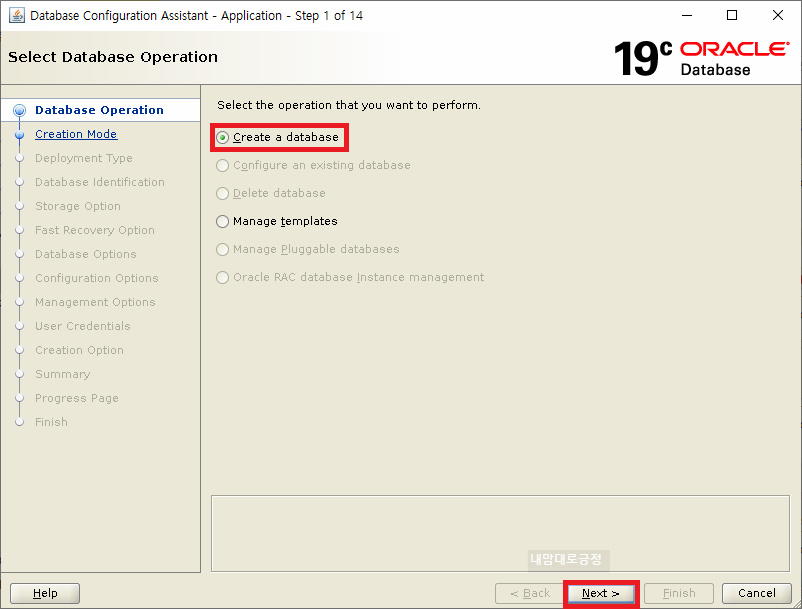Cancel the database configuration wizard
This screenshot has height=609, width=802.
pyautogui.click(x=756, y=593)
